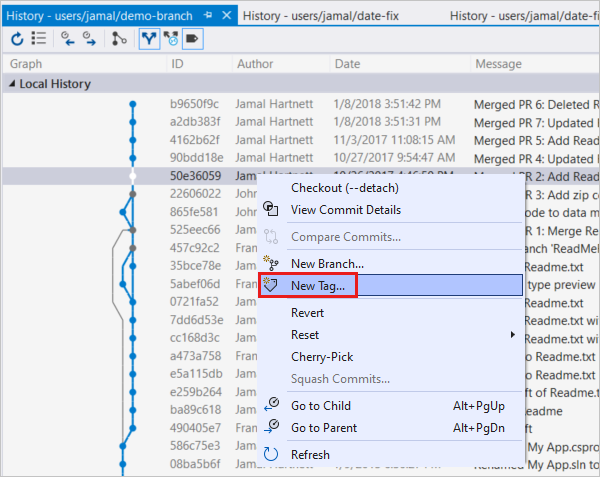Select commit ID a2db383f
Screen dimensions: 600x477
click(x=195, y=122)
